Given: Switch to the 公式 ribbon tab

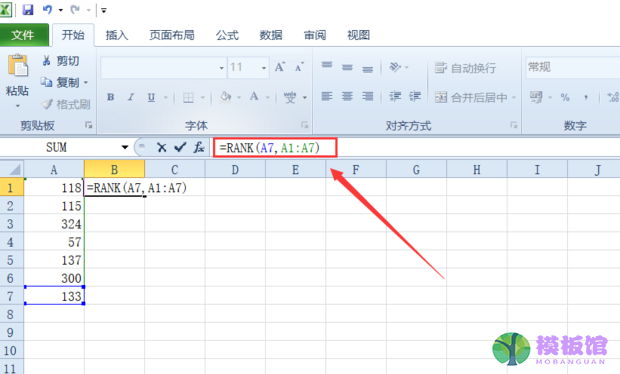Looking at the screenshot, I should [x=227, y=35].
